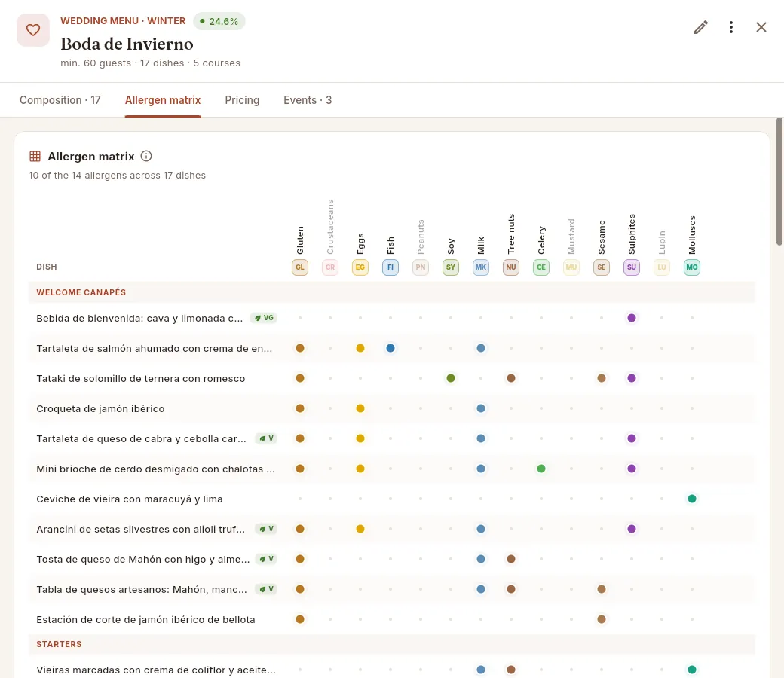Select dish Tartaleta de salmón ahumado
The height and width of the screenshot is (678, 784).
coord(155,348)
